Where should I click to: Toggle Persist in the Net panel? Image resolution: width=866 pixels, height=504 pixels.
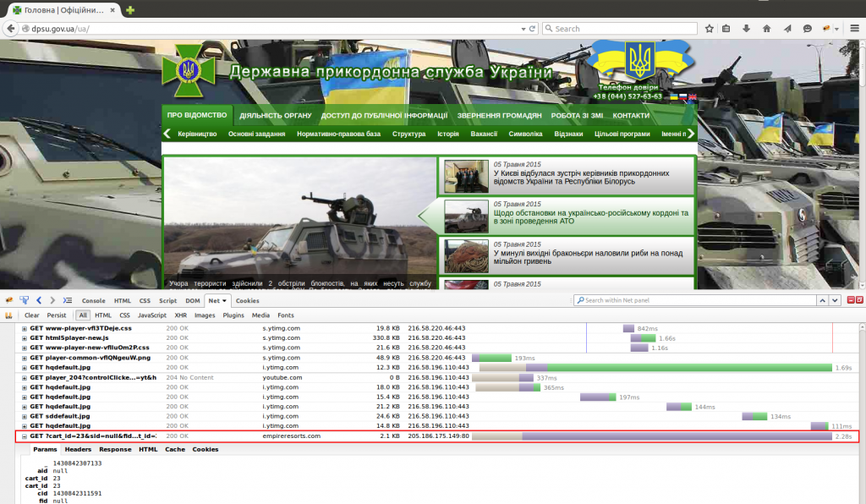click(x=57, y=315)
